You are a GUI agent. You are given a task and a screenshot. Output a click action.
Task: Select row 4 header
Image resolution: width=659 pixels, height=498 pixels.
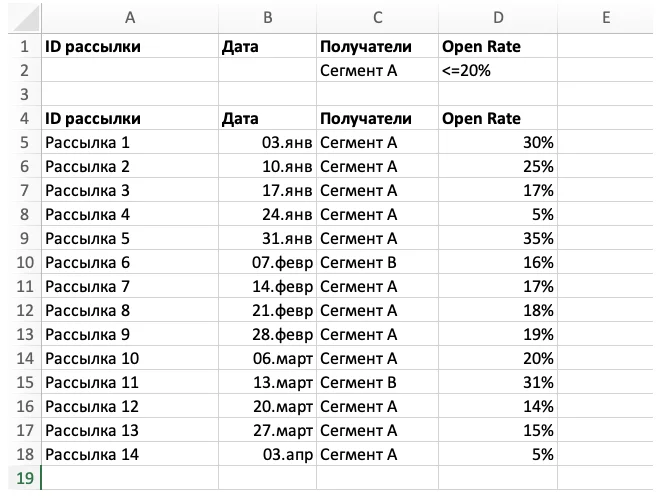(20, 119)
